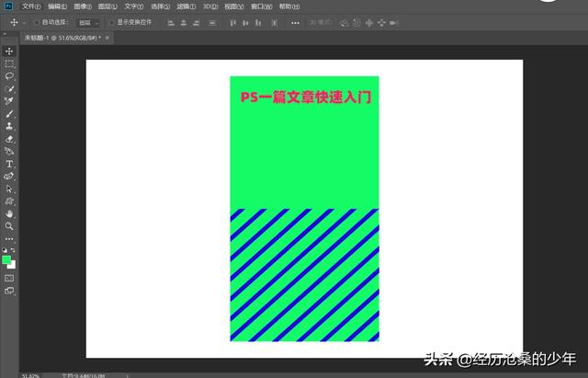Select the Move tool in the toolbox

tap(9, 52)
